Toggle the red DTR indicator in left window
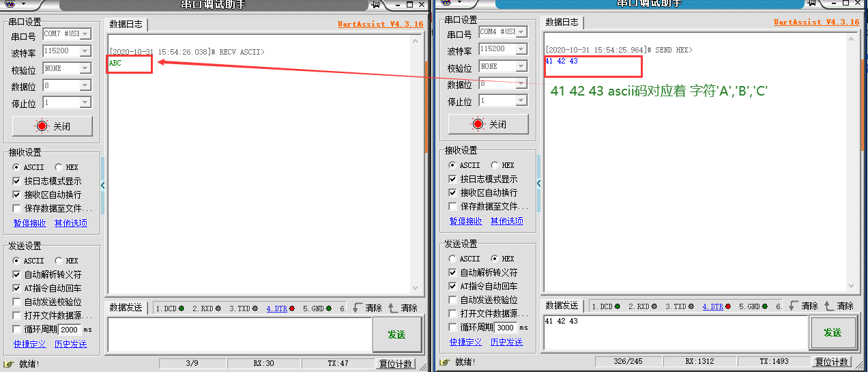This screenshot has width=868, height=372. (291, 309)
